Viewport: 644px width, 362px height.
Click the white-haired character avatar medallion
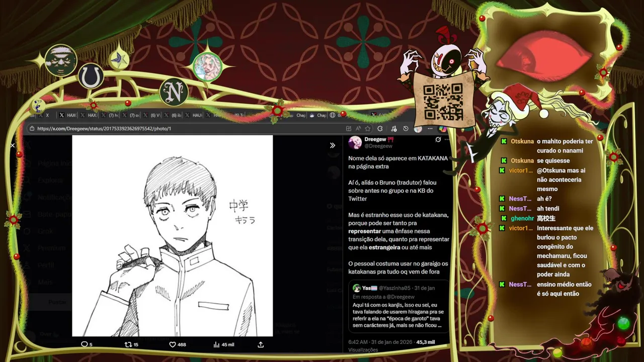click(x=207, y=66)
